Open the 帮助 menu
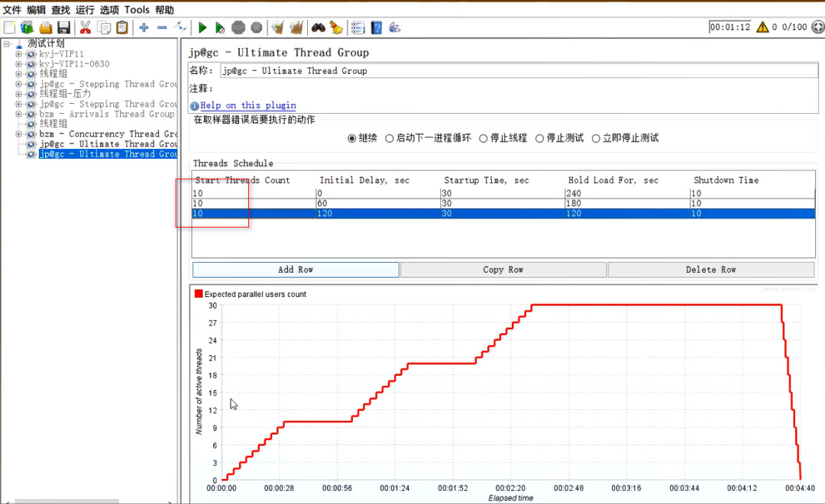Screen dimensions: 825x504 coord(164,10)
